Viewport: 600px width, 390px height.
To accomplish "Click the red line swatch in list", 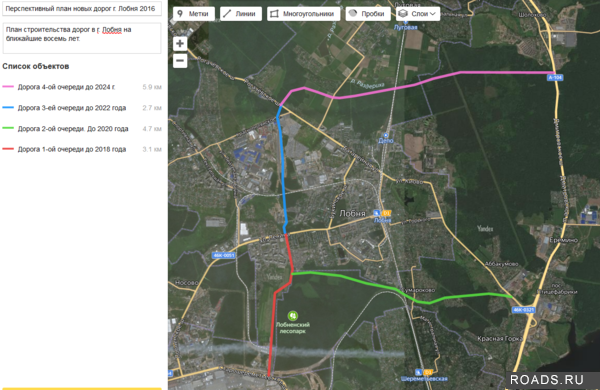I will [x=8, y=149].
